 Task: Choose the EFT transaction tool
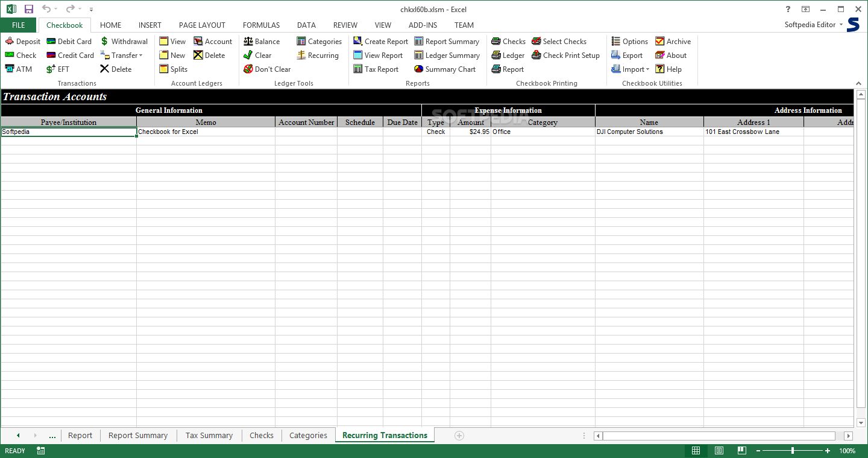tap(58, 69)
